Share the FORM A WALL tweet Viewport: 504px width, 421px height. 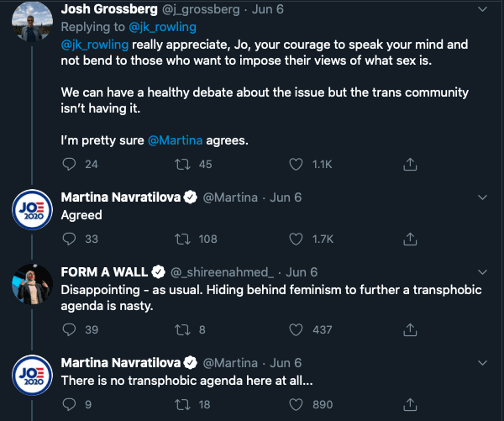409,329
